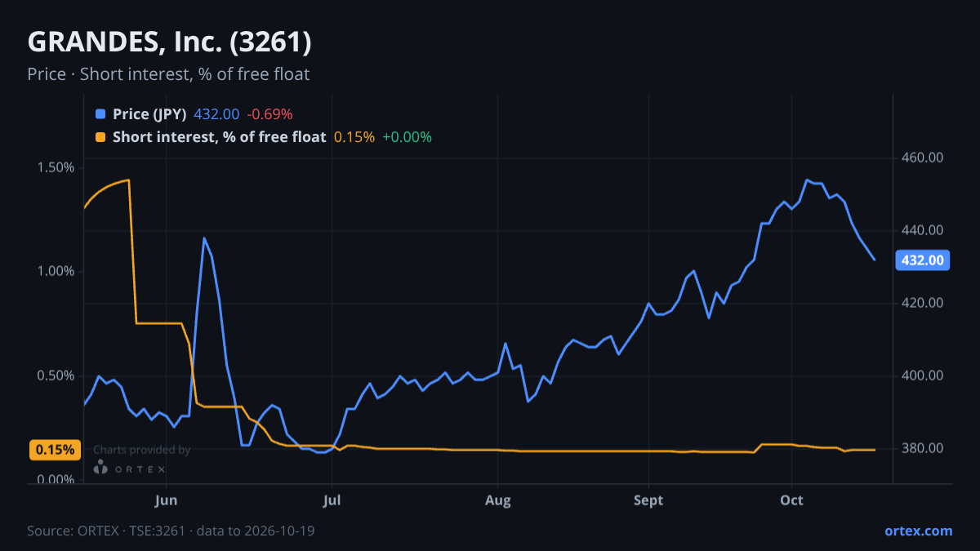Click the chart title GRANDES, Inc. (3261)
This screenshot has width=980, height=551.
click(x=169, y=42)
